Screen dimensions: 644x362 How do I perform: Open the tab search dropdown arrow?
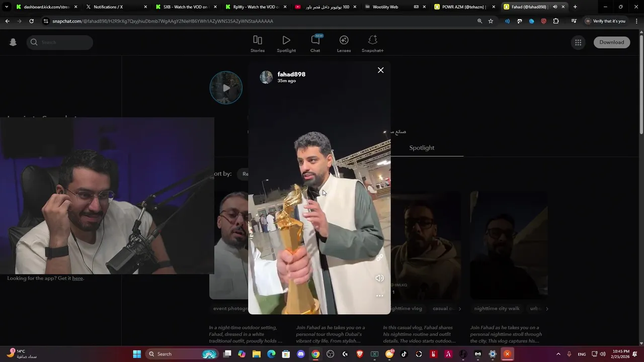coord(7,7)
